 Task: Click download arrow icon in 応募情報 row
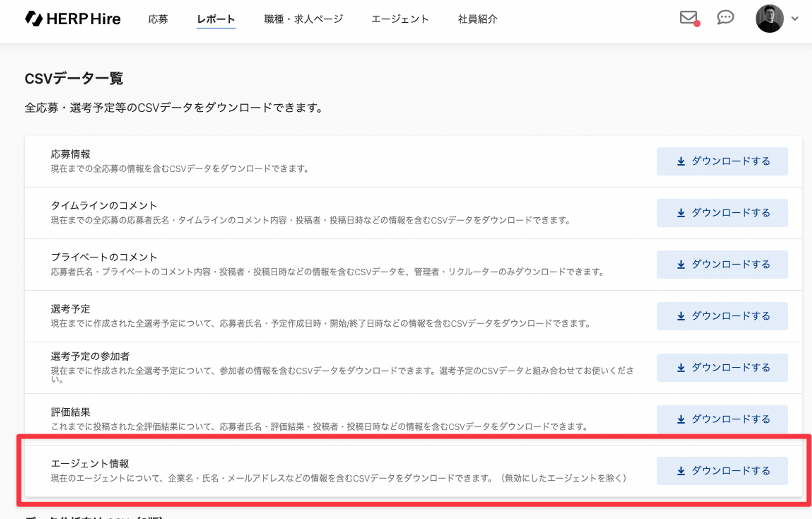[x=681, y=162]
